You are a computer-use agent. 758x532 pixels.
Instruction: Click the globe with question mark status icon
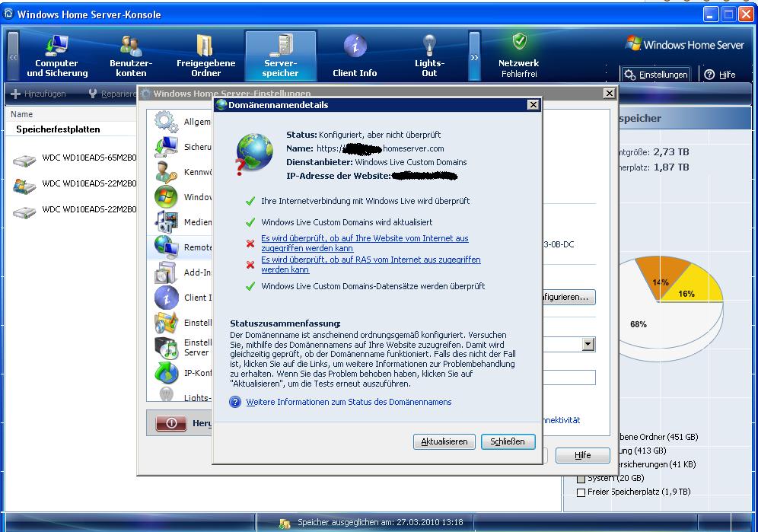tap(253, 155)
